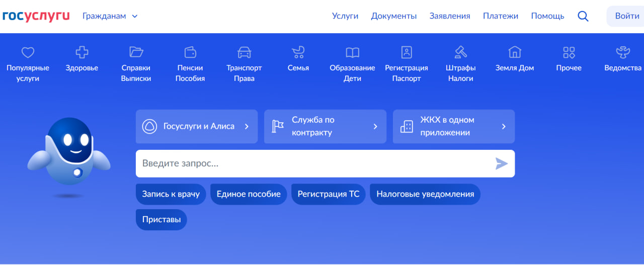The width and height of the screenshot is (644, 265).
Task: Select the Образование Дети book icon
Action: (352, 52)
